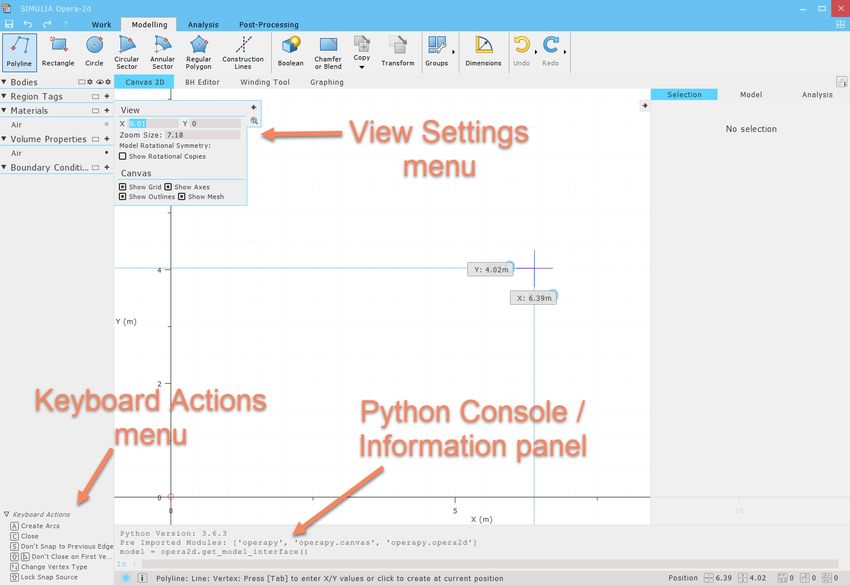Click Change Vertex Type action
This screenshot has width=850, height=585.
click(x=49, y=567)
